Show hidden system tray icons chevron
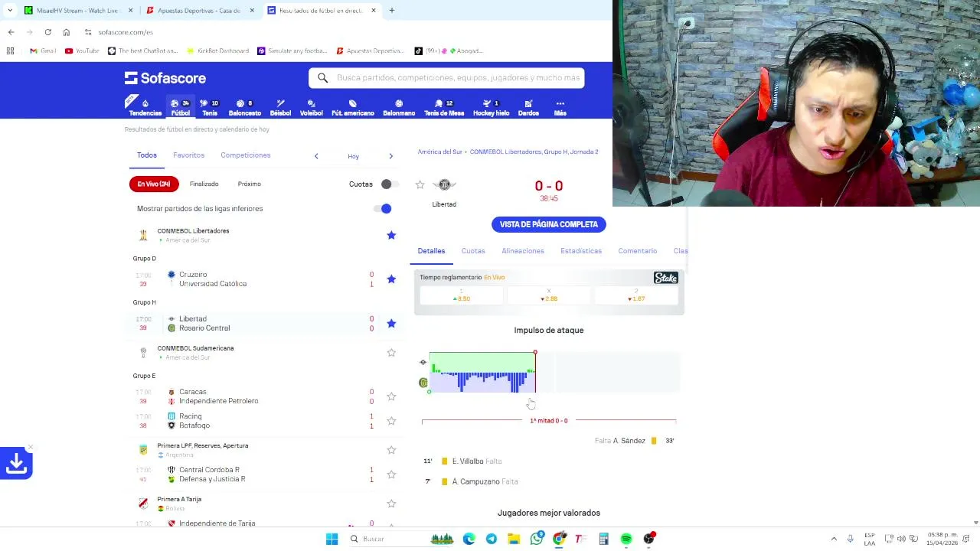The height and width of the screenshot is (551, 980). point(834,539)
